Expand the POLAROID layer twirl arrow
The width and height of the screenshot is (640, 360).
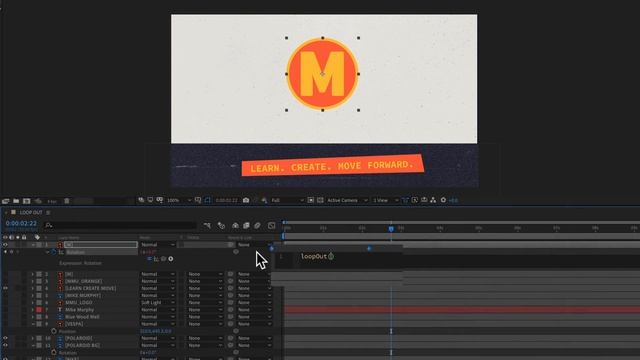click(33, 338)
